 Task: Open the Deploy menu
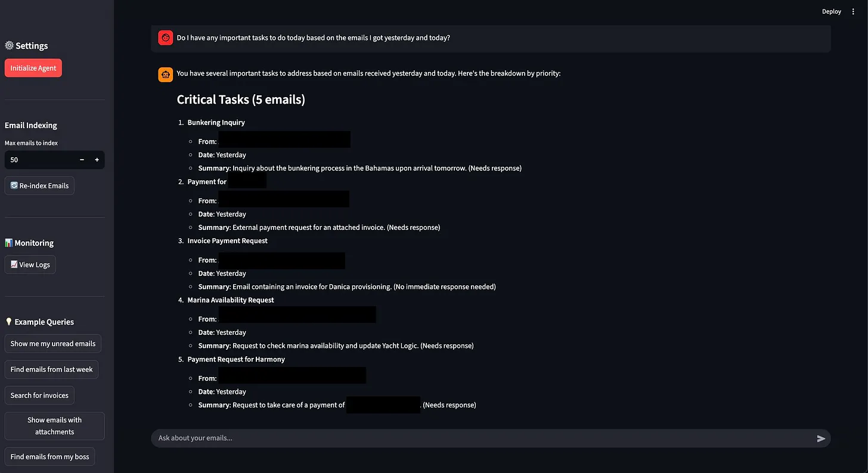click(x=831, y=11)
